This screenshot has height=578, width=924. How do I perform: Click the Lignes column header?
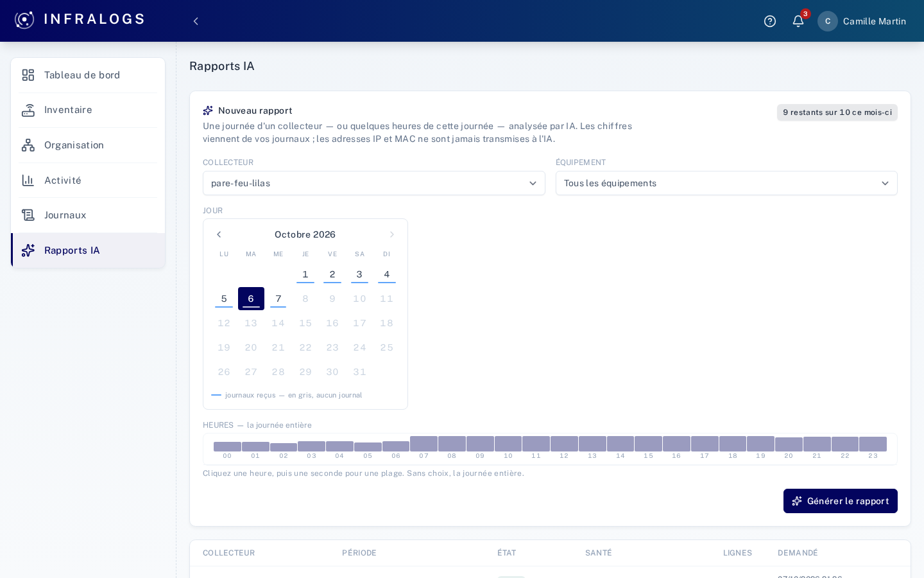(x=737, y=553)
